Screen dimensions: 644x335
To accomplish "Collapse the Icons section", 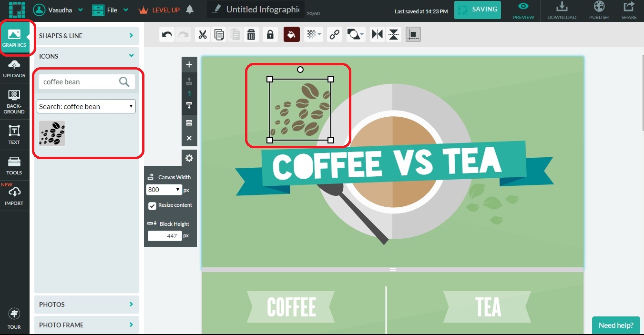I will click(87, 56).
